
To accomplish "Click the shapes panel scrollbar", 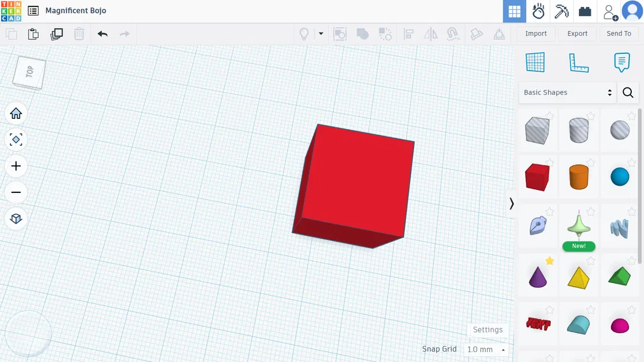I will click(x=639, y=186).
